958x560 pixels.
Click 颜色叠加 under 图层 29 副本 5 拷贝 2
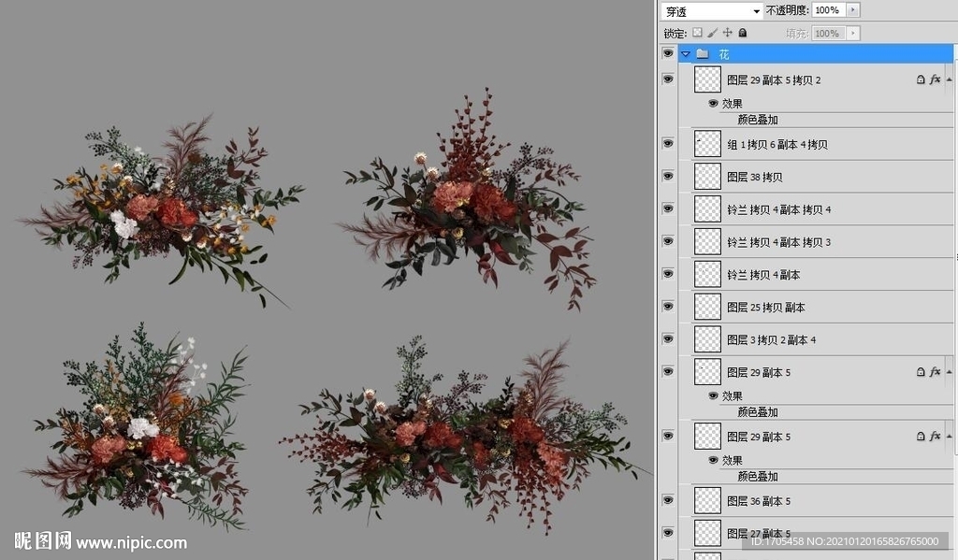pyautogui.click(x=757, y=120)
